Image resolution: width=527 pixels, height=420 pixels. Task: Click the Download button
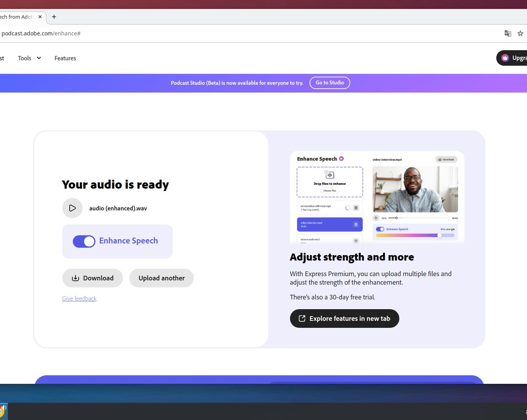pos(93,278)
